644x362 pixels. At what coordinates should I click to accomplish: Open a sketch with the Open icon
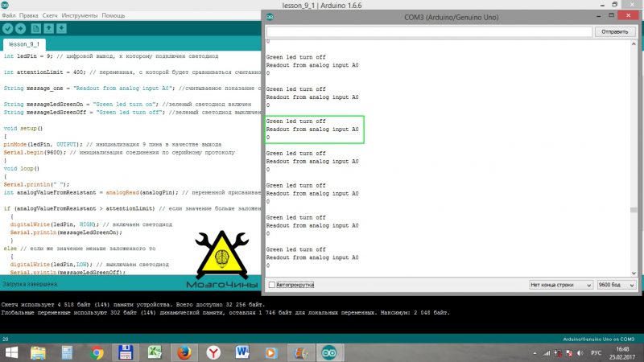click(x=48, y=29)
